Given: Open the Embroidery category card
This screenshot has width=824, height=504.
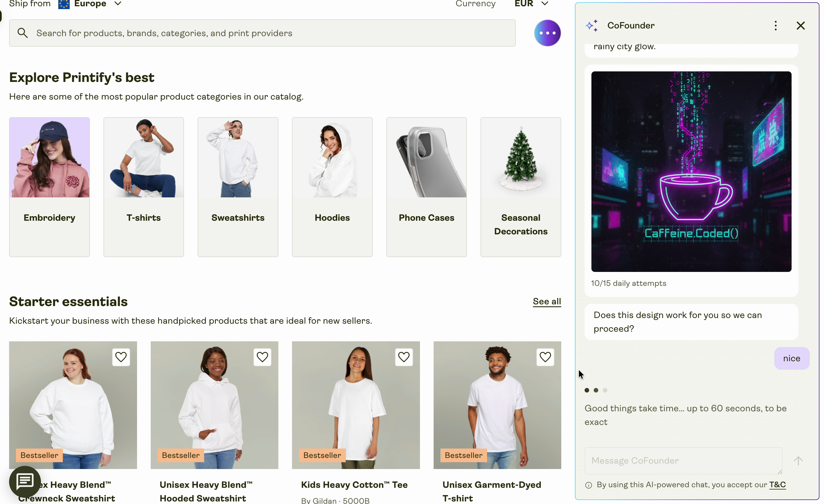Looking at the screenshot, I should click(x=49, y=187).
